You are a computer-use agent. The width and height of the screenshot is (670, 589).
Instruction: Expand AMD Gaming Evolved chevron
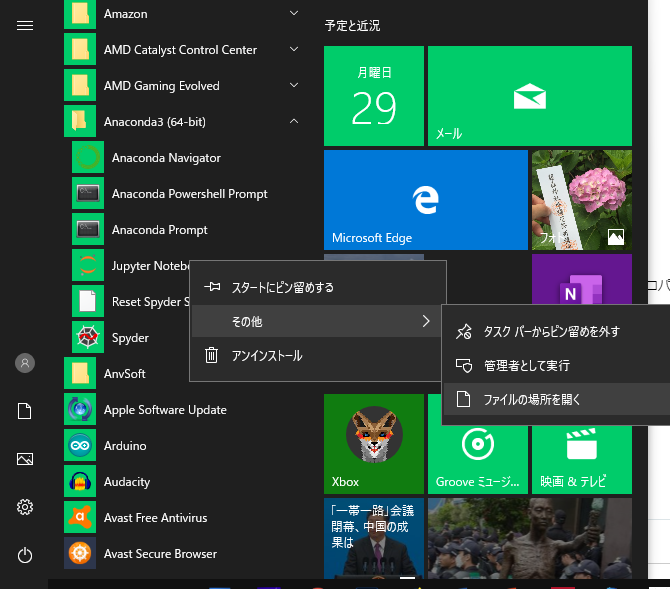click(294, 85)
